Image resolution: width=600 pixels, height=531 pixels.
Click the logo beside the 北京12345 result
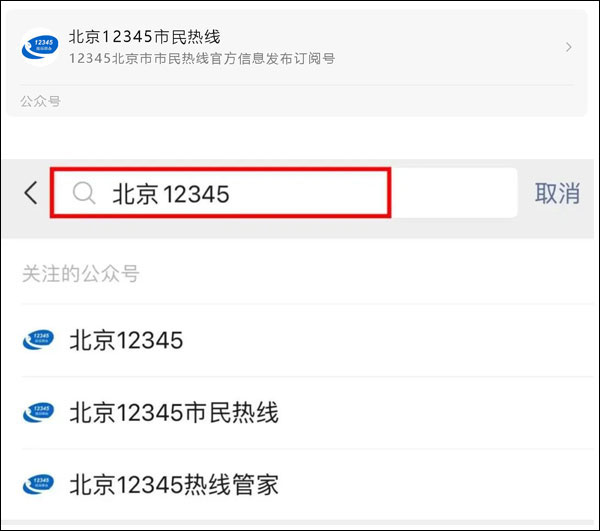(39, 341)
